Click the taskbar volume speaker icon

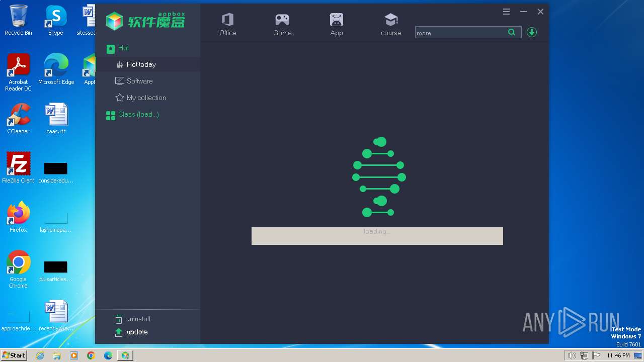[572, 355]
